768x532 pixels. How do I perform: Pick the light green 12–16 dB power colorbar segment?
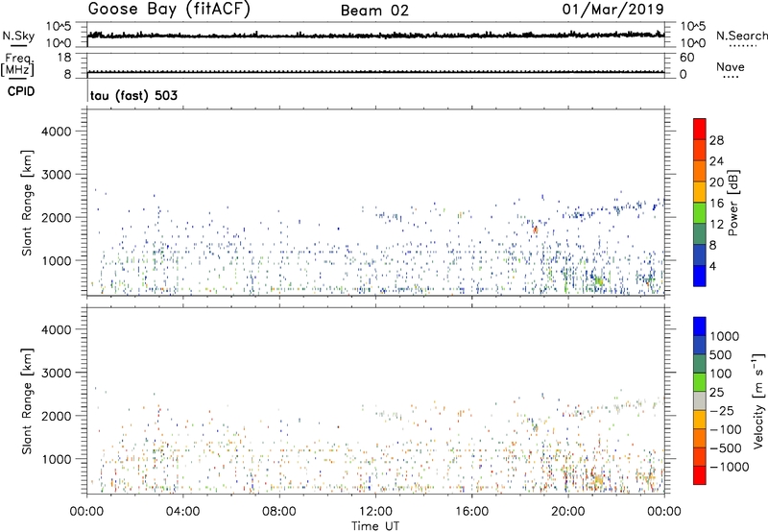pyautogui.click(x=700, y=213)
